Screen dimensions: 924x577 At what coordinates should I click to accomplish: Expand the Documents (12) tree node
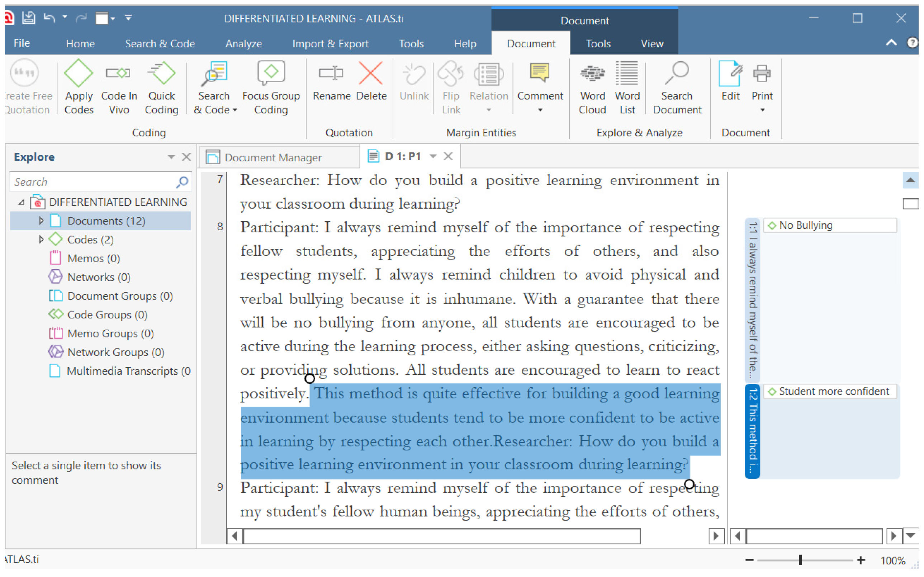coord(41,221)
